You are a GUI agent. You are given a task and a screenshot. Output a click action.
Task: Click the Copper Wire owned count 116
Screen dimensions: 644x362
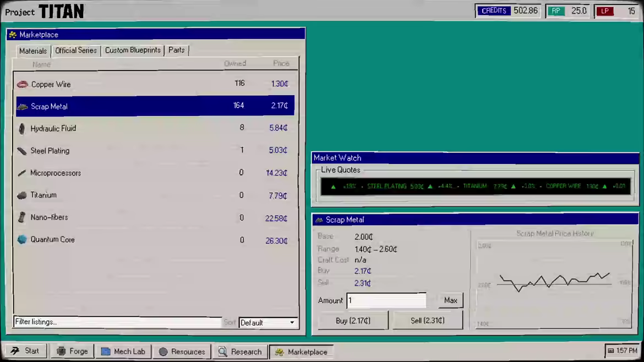[x=240, y=83]
